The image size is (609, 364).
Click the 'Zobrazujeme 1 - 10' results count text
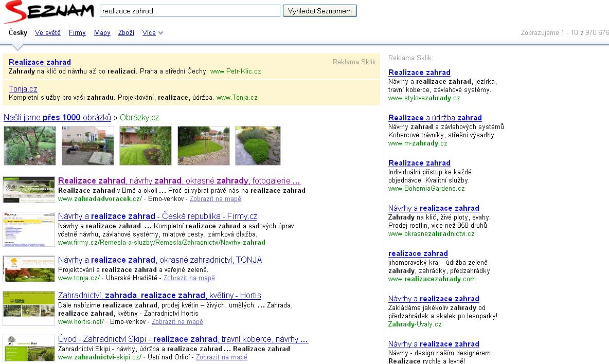coord(565,32)
